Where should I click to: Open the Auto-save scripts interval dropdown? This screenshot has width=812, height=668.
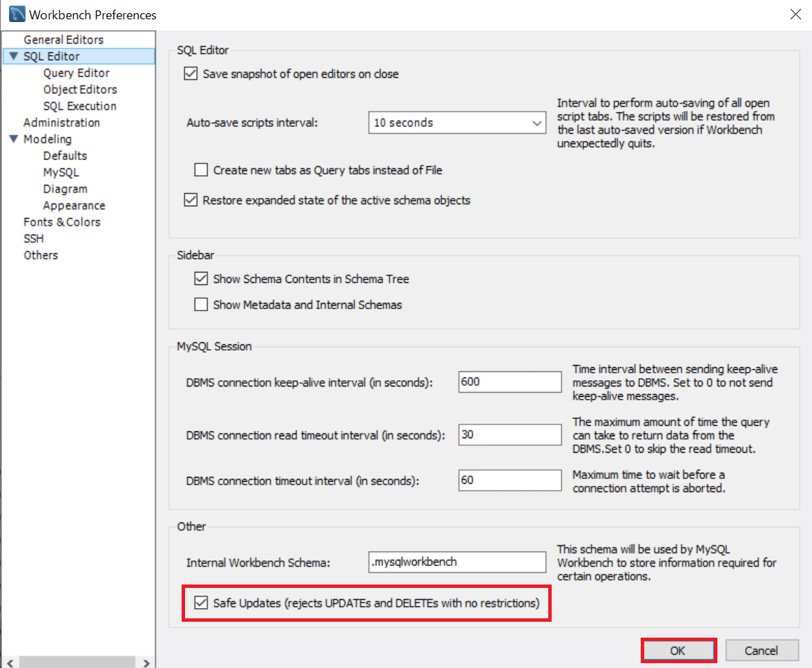[457, 123]
